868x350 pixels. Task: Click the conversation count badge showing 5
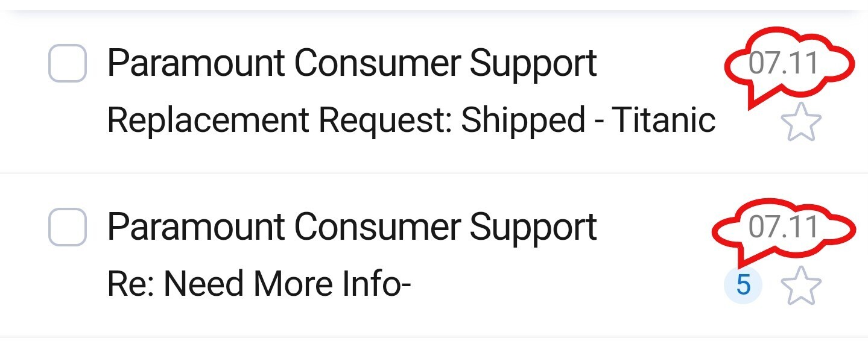coord(743,285)
